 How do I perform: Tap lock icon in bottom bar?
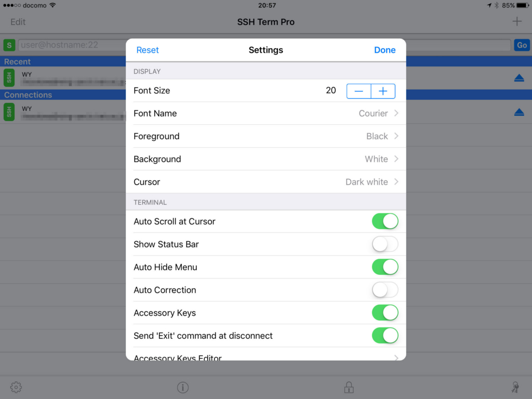click(x=349, y=387)
